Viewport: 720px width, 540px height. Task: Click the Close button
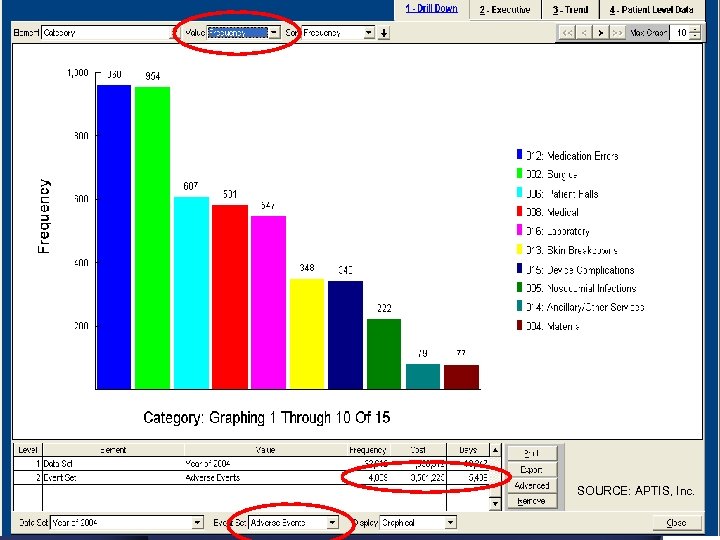coord(676,523)
